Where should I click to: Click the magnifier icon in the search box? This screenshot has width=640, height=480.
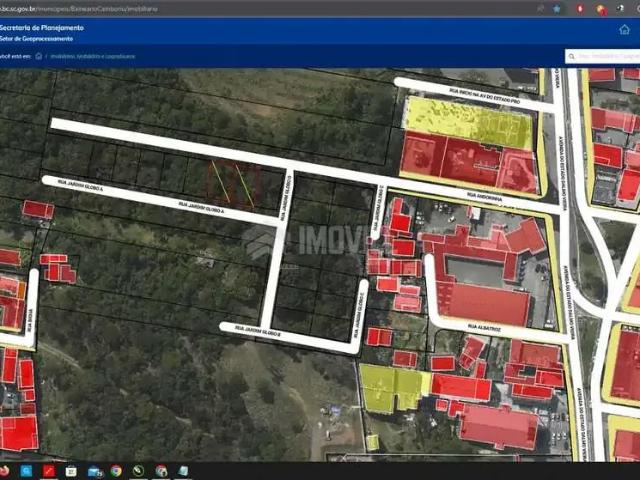(571, 56)
